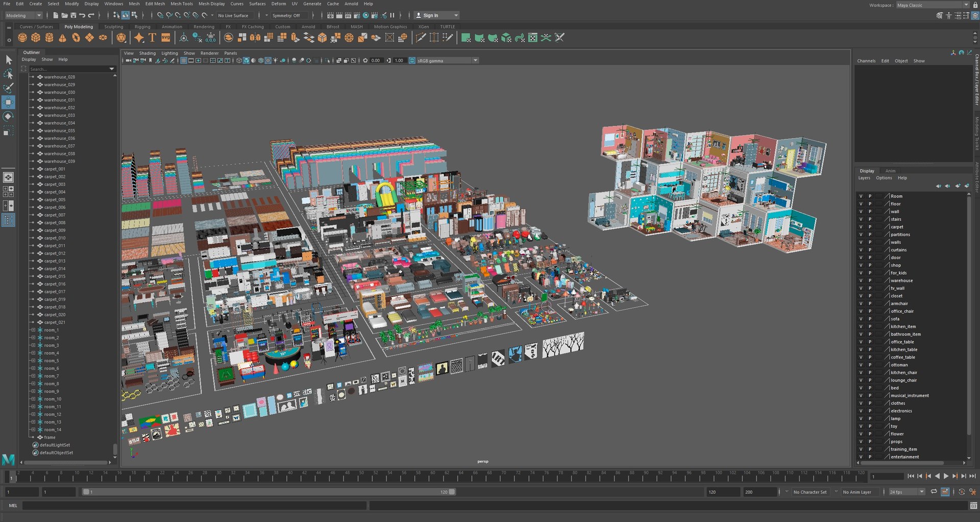Toggle visibility V for the stairs layer
The image size is (980, 522).
(861, 219)
